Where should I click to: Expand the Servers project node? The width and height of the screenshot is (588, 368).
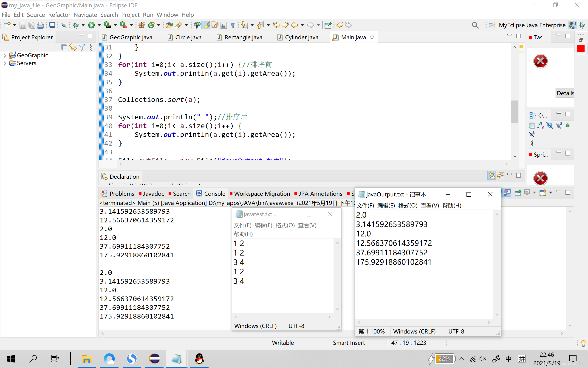pos(5,63)
